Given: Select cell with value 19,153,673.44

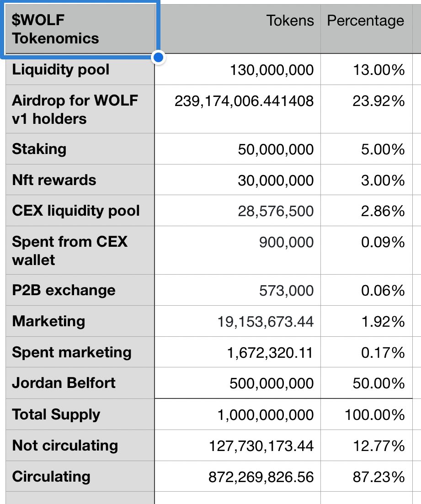Looking at the screenshot, I should coord(237,321).
